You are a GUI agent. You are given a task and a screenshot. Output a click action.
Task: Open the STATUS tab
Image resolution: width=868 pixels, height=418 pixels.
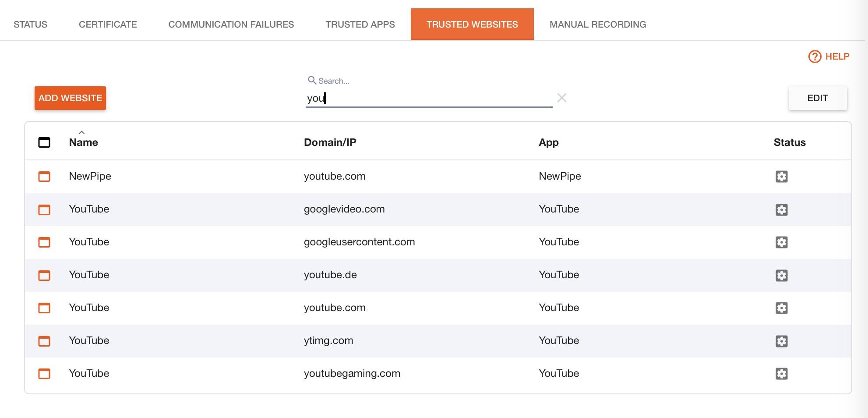[x=30, y=25]
